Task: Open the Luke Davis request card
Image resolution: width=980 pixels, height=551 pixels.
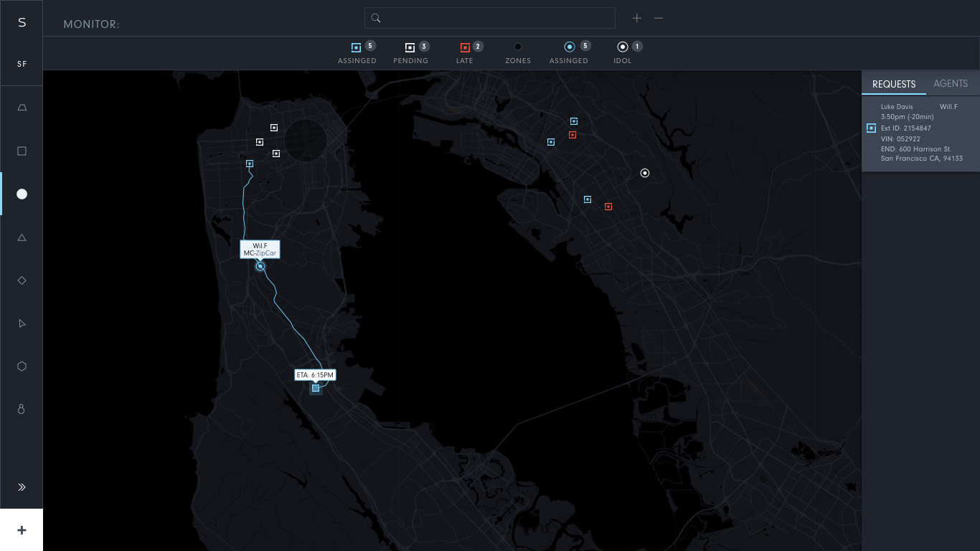Action: [920, 133]
